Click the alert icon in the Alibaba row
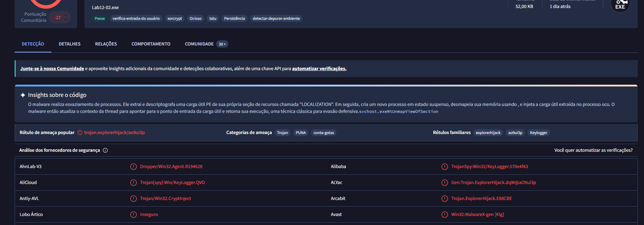Screen dimensions: 644x225 click(x=445, y=167)
